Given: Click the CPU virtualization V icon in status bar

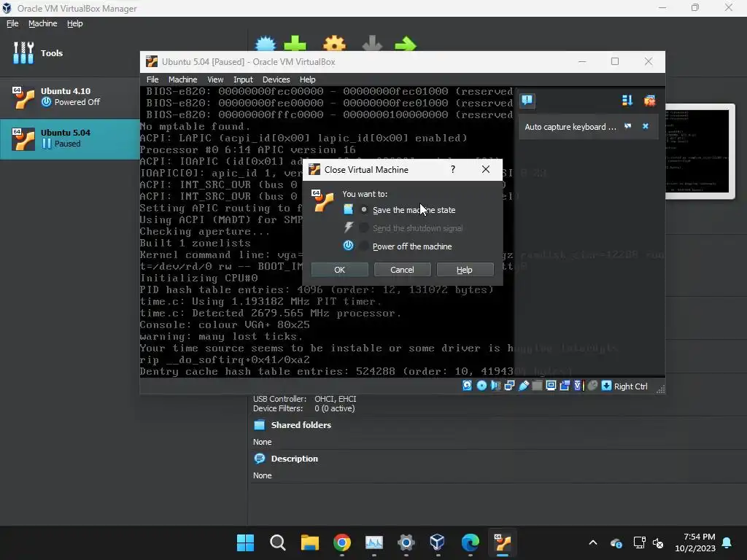Looking at the screenshot, I should (578, 386).
